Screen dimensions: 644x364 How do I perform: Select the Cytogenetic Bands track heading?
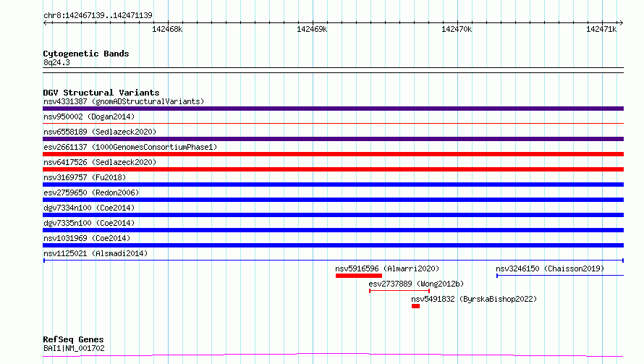point(86,54)
